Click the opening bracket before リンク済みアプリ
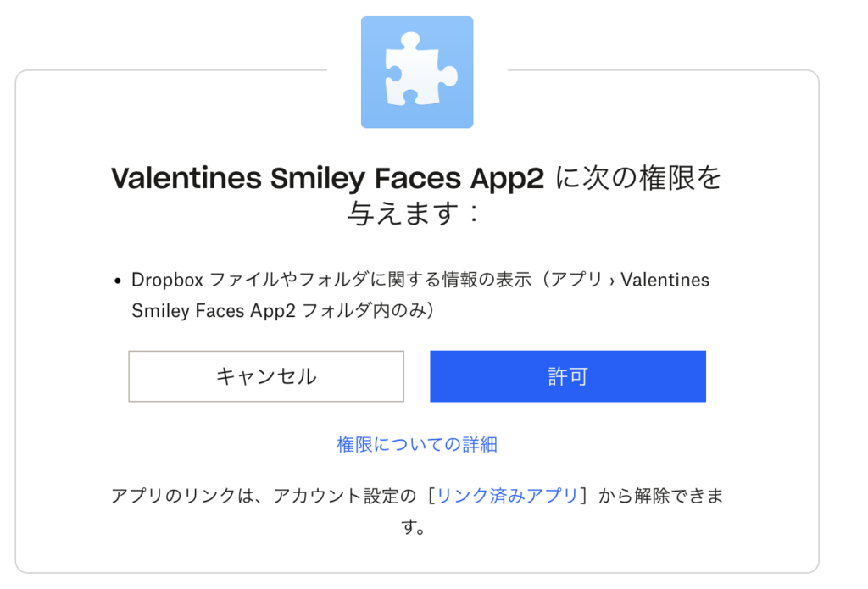This screenshot has width=868, height=589. (x=431, y=496)
